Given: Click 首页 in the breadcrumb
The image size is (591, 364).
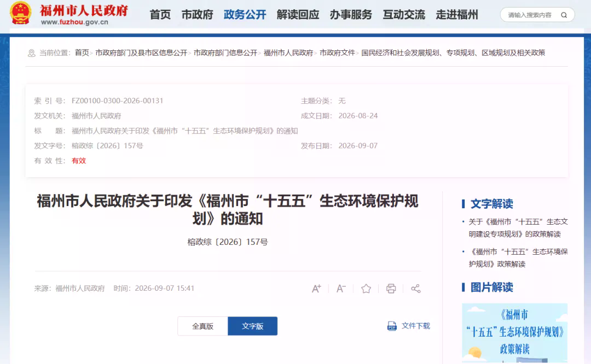Looking at the screenshot, I should pos(82,52).
